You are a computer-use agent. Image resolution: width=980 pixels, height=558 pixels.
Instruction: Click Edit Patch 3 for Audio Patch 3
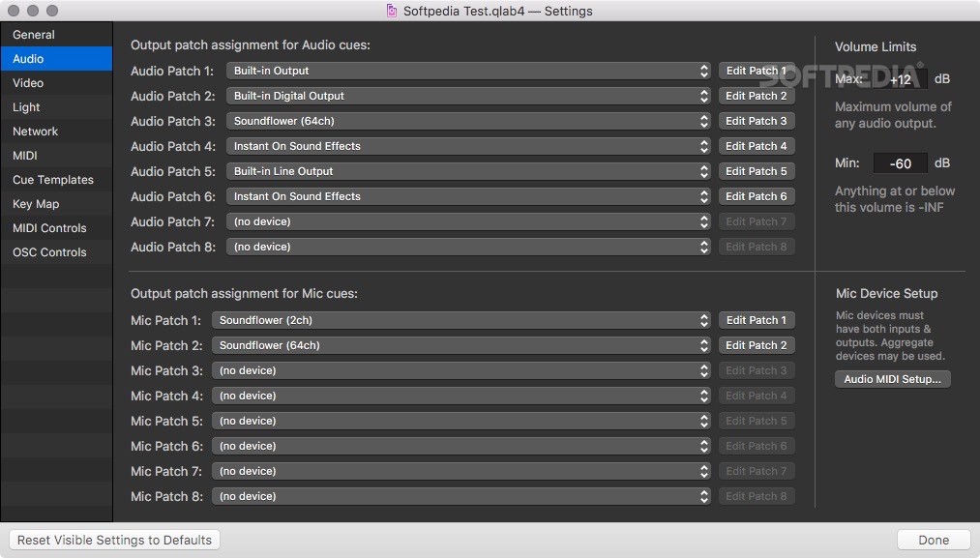pyautogui.click(x=757, y=121)
